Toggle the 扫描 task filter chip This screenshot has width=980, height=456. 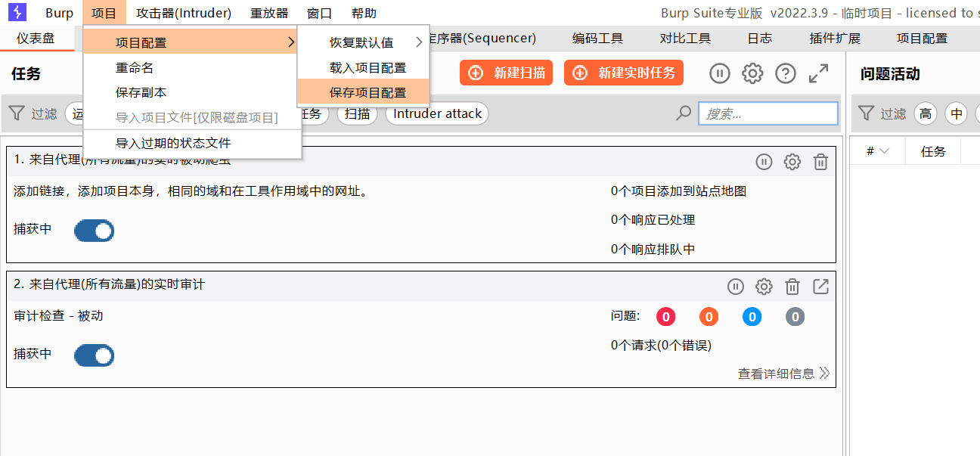[x=358, y=113]
